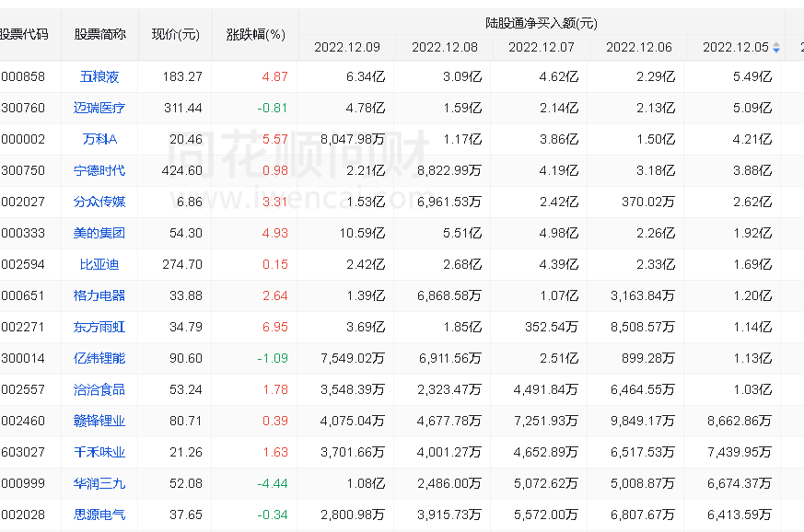Click net buy cell 5.49亿
Viewport: 804px width, 532px height.
(x=752, y=77)
